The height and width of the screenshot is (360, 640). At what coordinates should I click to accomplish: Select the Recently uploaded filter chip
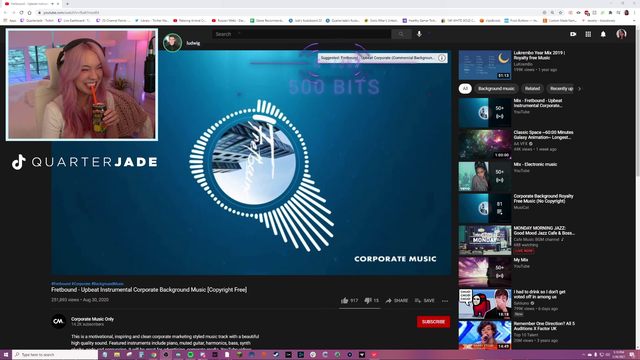[x=561, y=89]
